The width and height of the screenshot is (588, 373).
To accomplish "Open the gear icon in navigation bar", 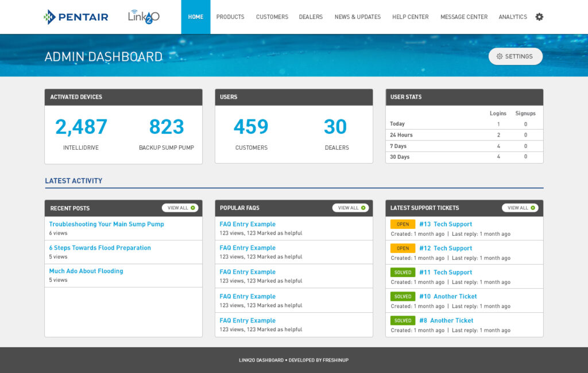I will 539,17.
